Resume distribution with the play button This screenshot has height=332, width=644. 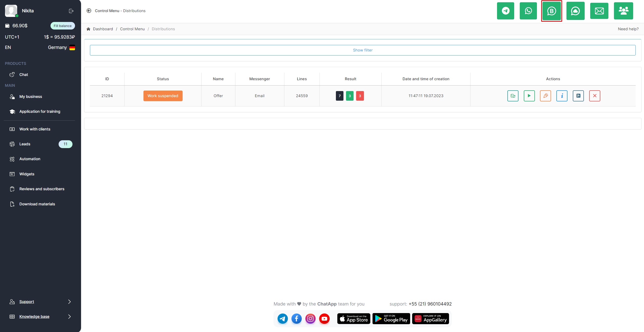pyautogui.click(x=529, y=96)
